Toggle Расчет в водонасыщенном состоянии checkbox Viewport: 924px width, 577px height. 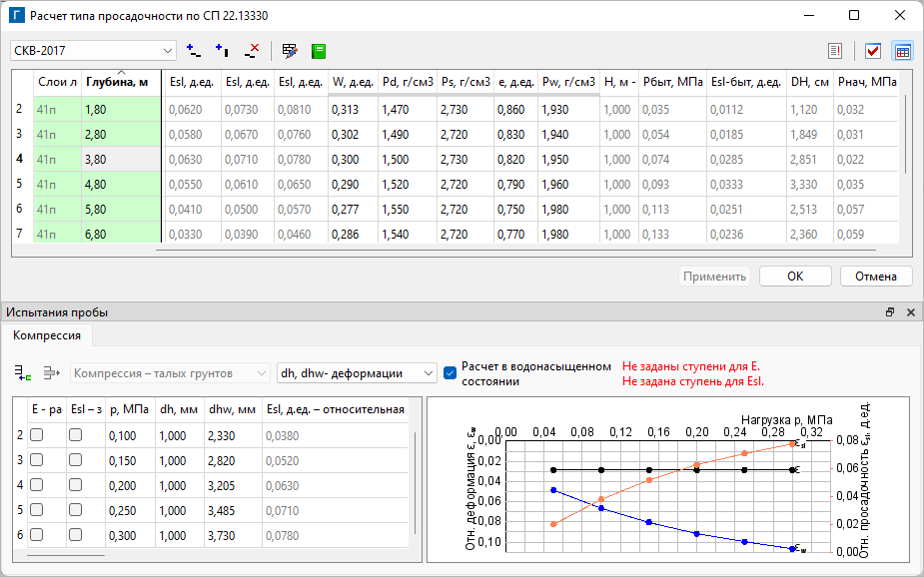point(450,373)
